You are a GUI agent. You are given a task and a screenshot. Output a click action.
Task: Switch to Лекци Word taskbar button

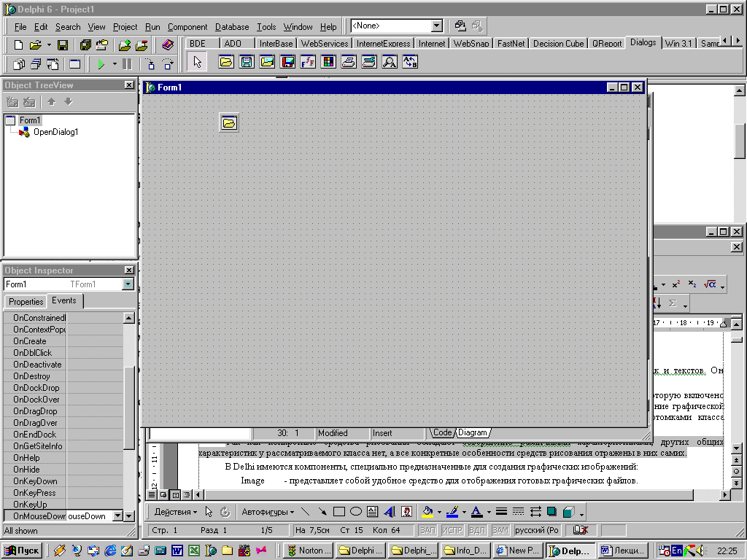point(623,551)
